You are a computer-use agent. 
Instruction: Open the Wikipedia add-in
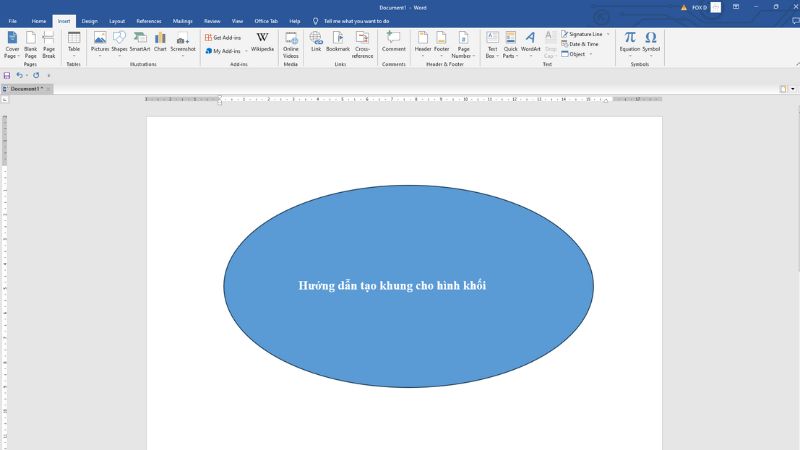pyautogui.click(x=262, y=41)
